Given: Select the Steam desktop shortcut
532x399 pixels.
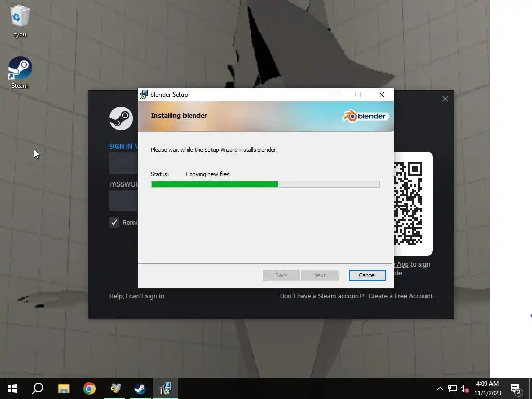Looking at the screenshot, I should point(20,72).
